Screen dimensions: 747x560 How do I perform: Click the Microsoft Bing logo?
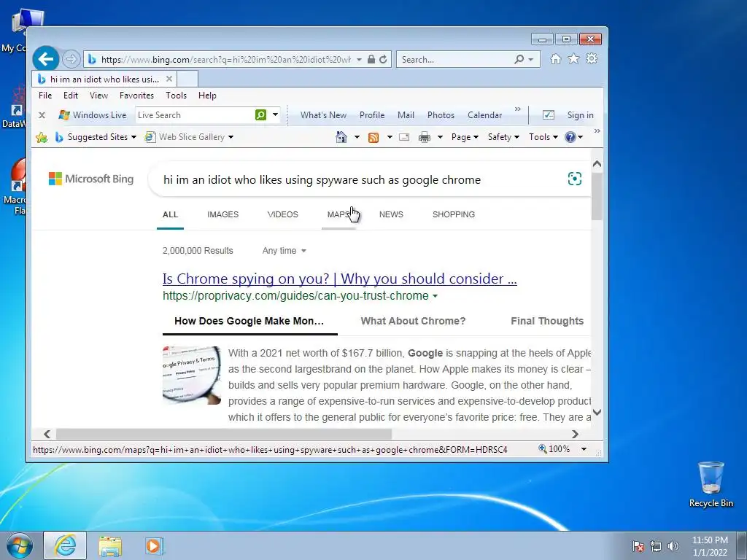point(91,179)
